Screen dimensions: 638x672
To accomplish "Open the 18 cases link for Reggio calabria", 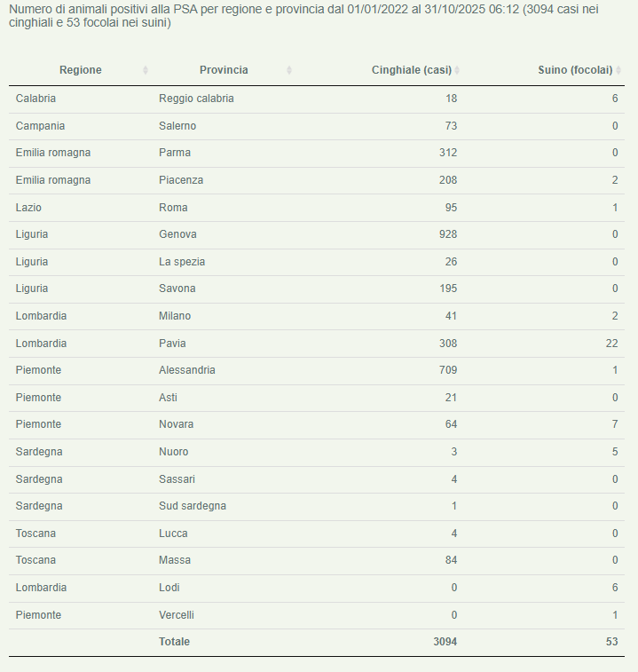I will click(451, 99).
